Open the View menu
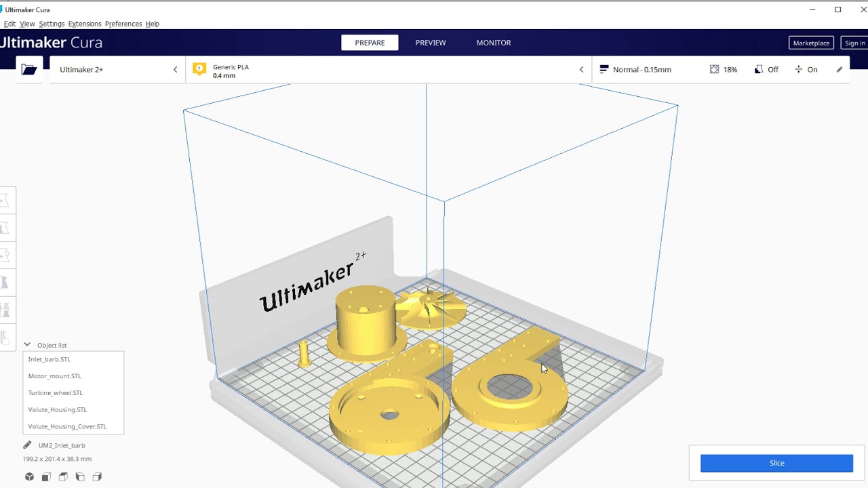The height and width of the screenshot is (488, 868). 27,24
